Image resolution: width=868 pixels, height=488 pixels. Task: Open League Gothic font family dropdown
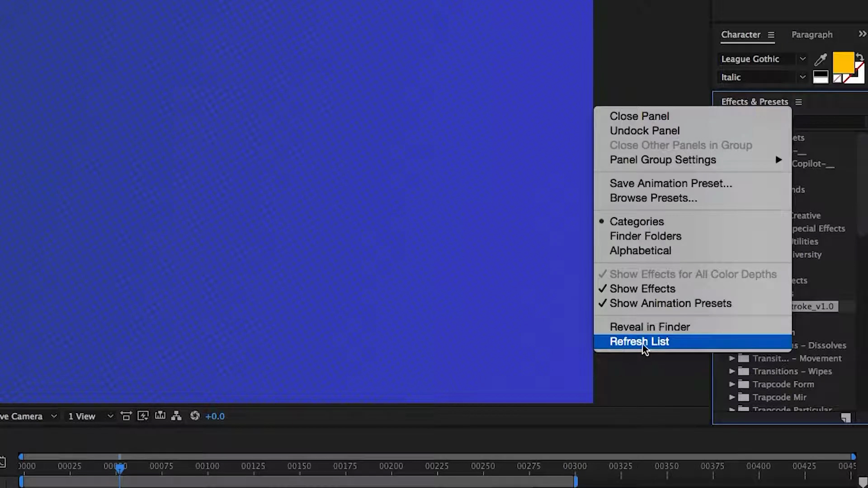coord(802,59)
